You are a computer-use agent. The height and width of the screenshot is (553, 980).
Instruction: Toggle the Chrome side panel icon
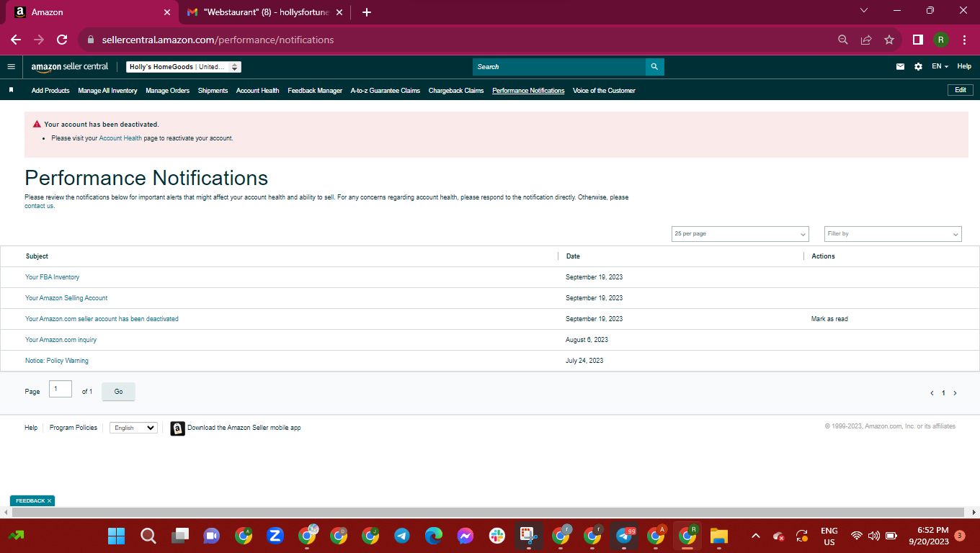(918, 40)
